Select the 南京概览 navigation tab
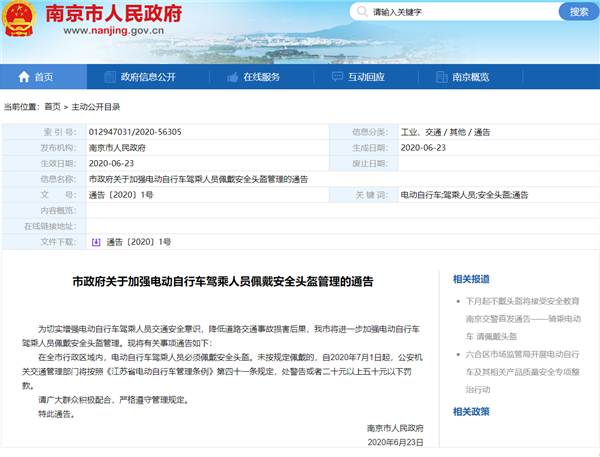This screenshot has width=600, height=457. coord(469,77)
